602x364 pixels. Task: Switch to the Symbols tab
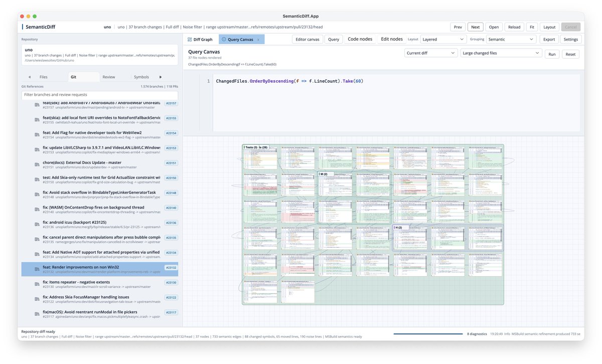pos(141,77)
